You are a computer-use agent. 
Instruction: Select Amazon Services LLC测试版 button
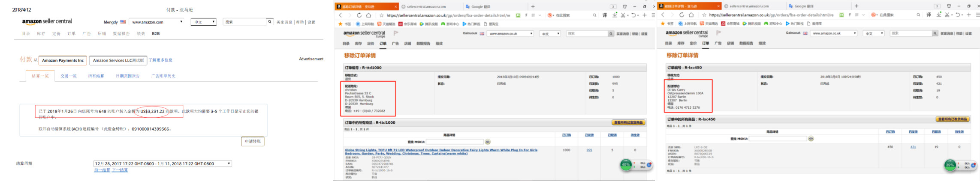(x=118, y=60)
